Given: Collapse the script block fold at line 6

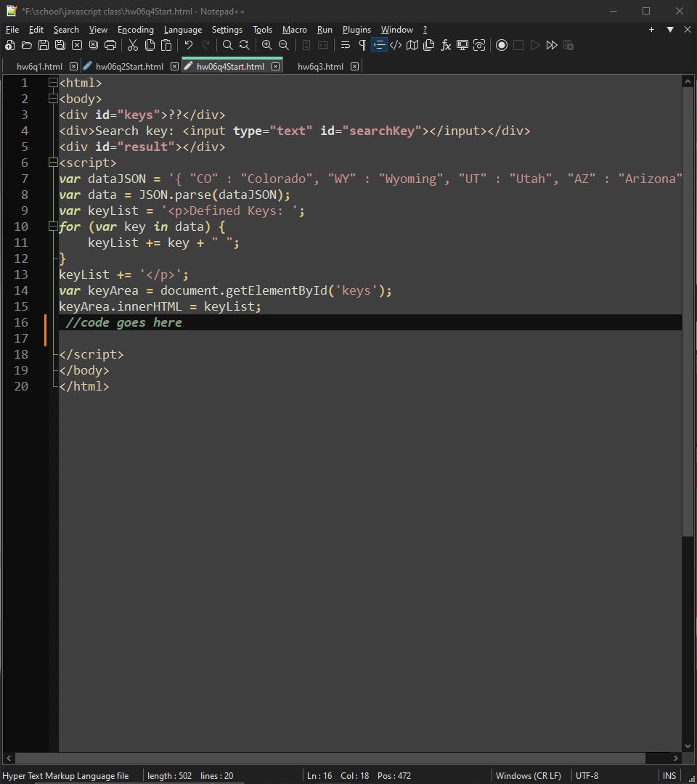Looking at the screenshot, I should pos(53,163).
